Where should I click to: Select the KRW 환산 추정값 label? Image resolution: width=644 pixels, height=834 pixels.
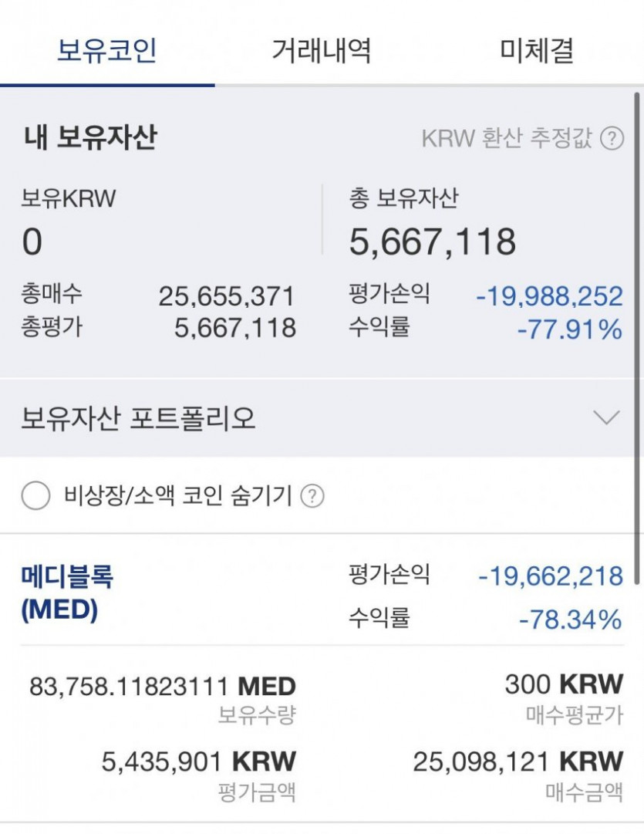[507, 139]
